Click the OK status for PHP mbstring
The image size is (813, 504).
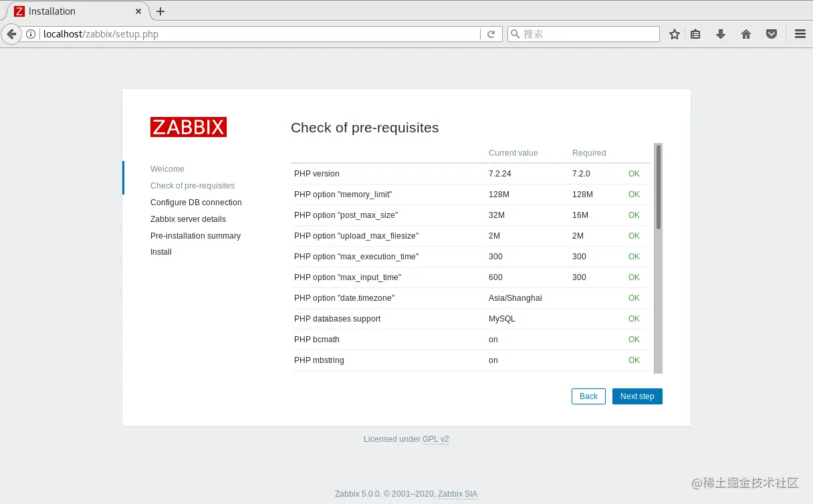[634, 360]
